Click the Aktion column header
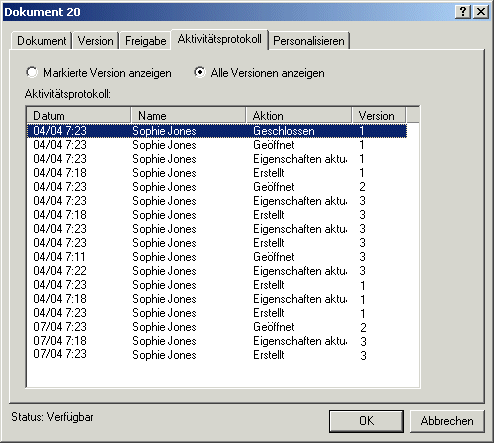Viewport: 494px width, 443px height. point(299,116)
